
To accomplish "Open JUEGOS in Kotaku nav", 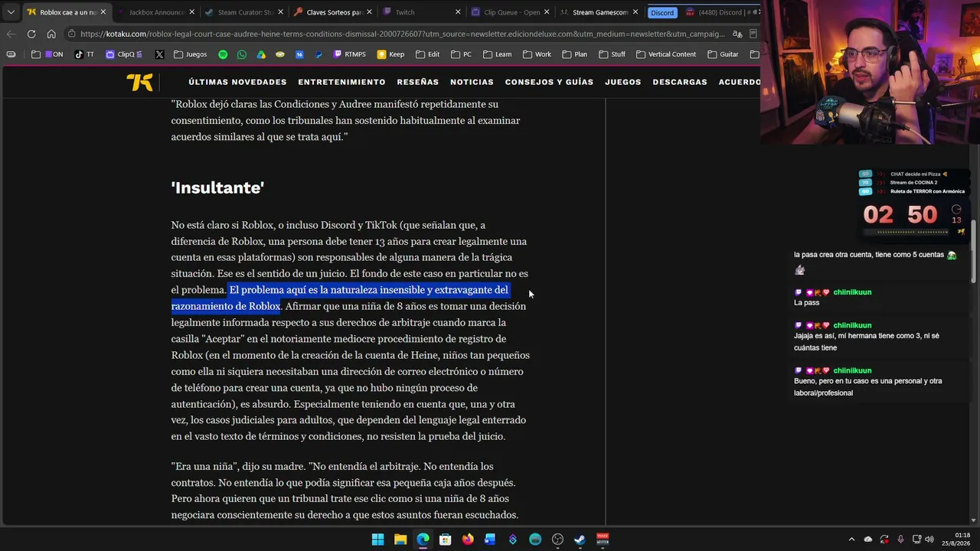I will click(622, 82).
